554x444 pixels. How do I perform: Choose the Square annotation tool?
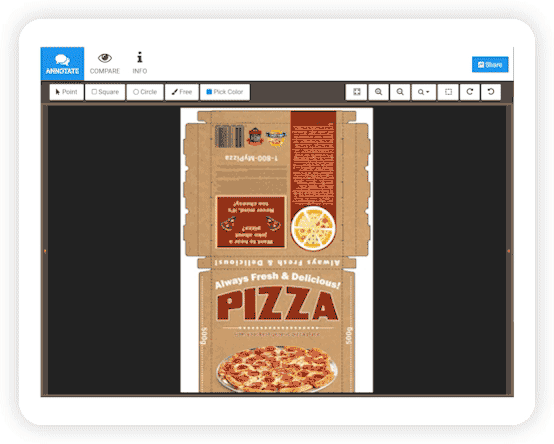105,92
